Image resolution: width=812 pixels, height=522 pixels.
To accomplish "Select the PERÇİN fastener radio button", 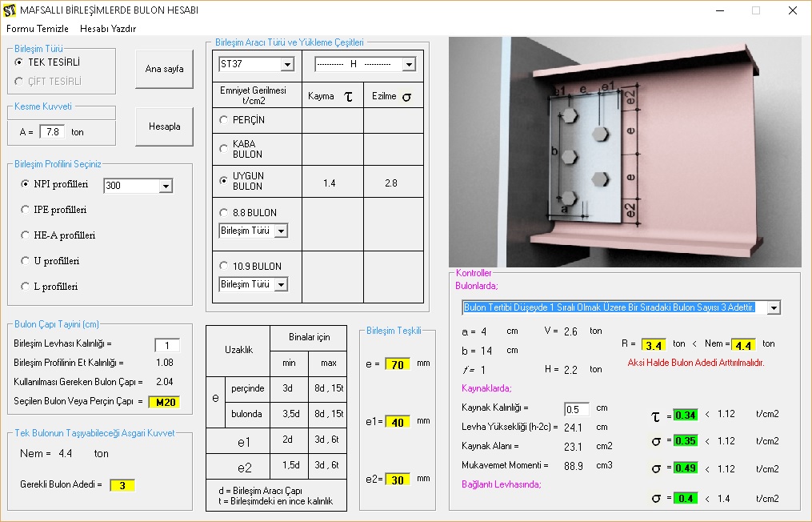I will click(224, 120).
